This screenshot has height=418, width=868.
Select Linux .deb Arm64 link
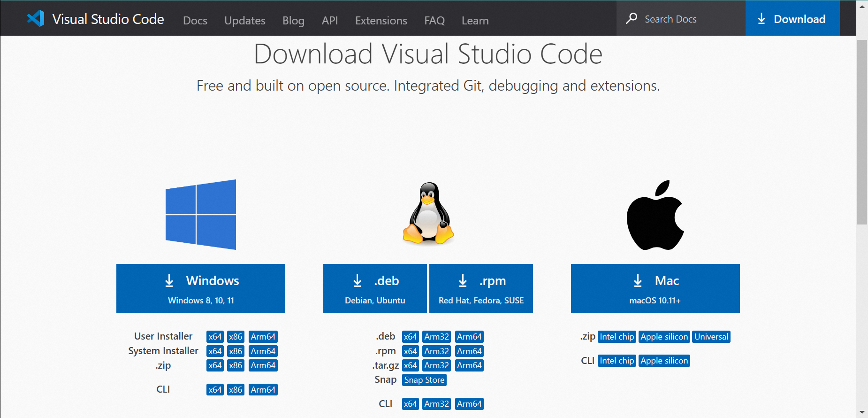469,337
